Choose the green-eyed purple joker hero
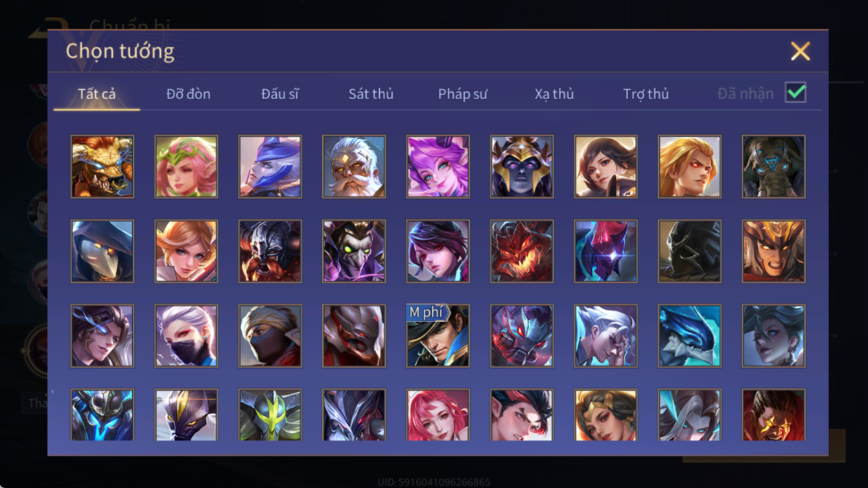This screenshot has height=488, width=868. (x=354, y=251)
